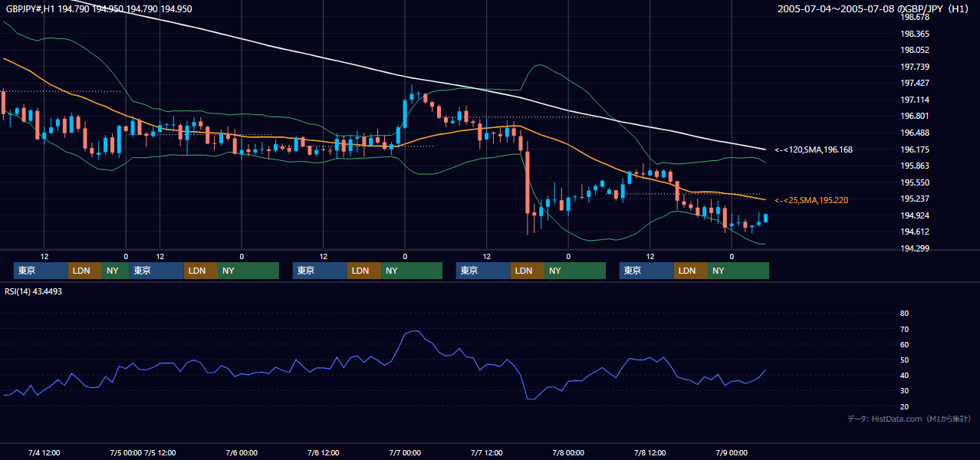This screenshot has height=460, width=980.
Task: Select RSI scale level 60
Action: point(904,344)
